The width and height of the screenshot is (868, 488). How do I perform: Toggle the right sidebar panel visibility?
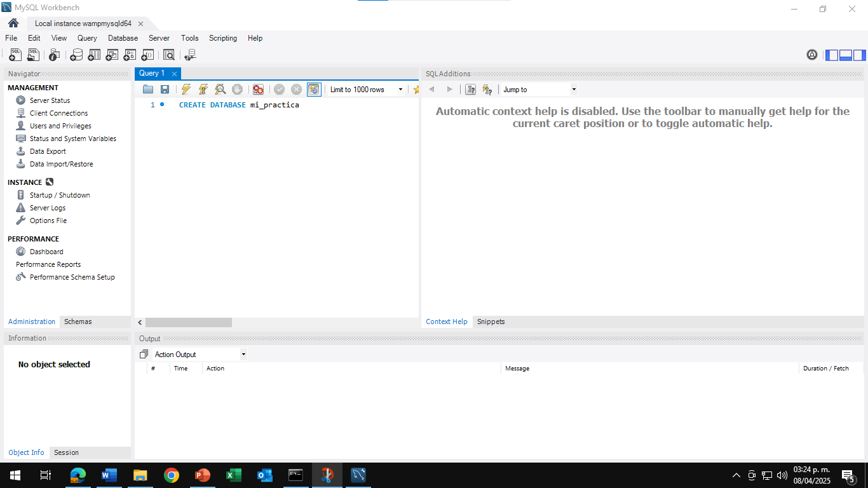tap(860, 55)
